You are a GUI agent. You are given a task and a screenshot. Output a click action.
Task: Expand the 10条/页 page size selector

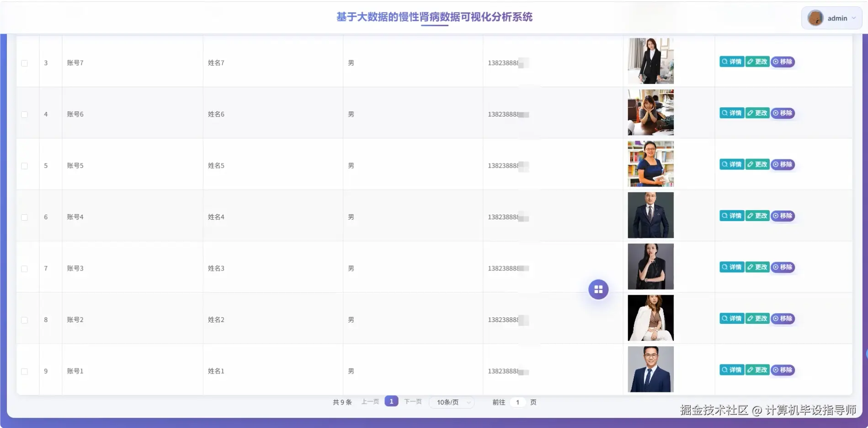tap(452, 402)
